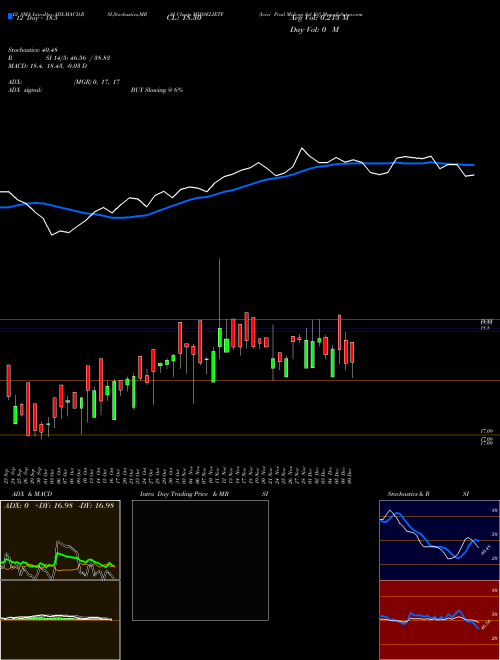Click the 'Day Vol: 0 M' value

314,30
